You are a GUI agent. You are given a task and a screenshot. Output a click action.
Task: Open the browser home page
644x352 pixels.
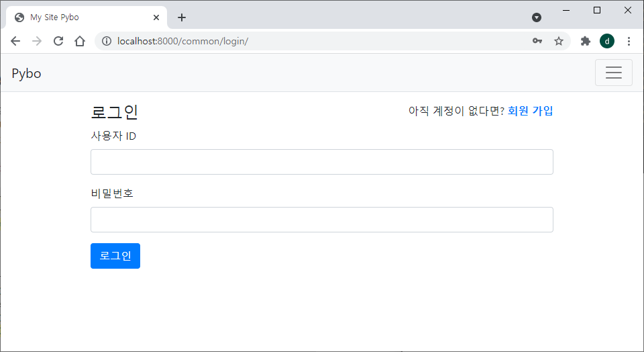(80, 41)
